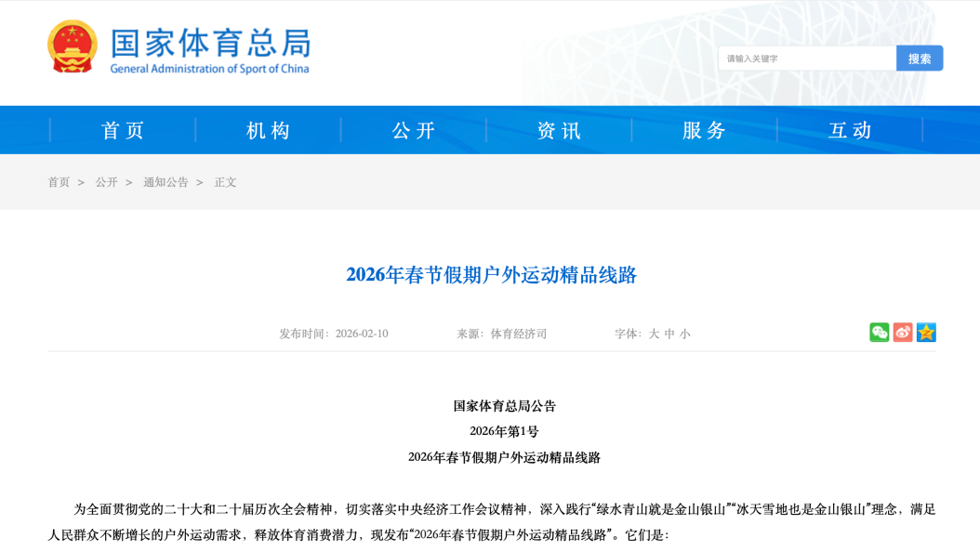Open the 机构 navigation menu
980x551 pixels.
269,130
